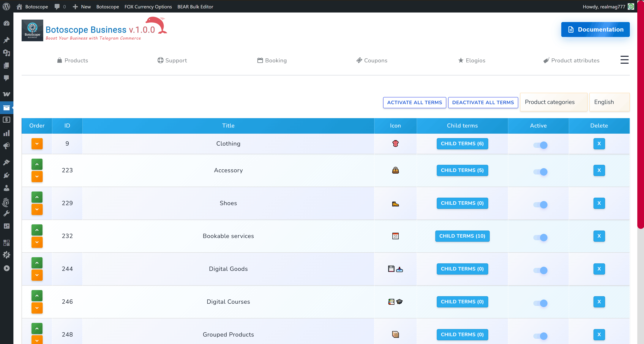Open the Booking section
This screenshot has width=644, height=344.
(272, 60)
